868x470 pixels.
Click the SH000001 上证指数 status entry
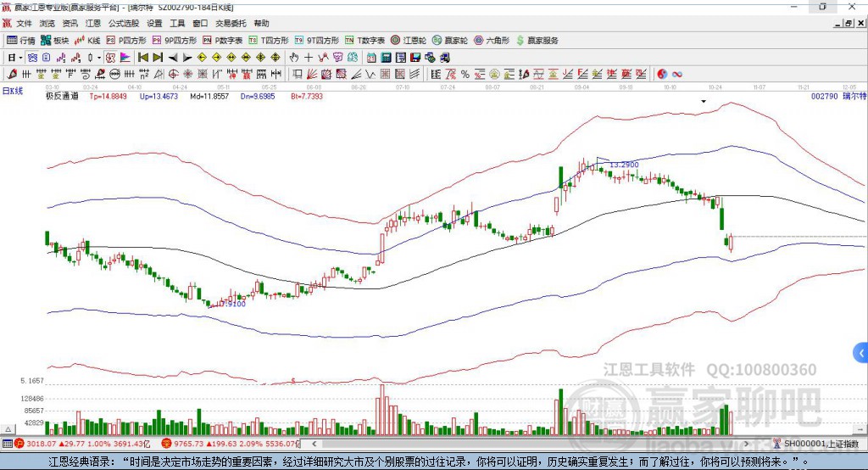(816, 444)
